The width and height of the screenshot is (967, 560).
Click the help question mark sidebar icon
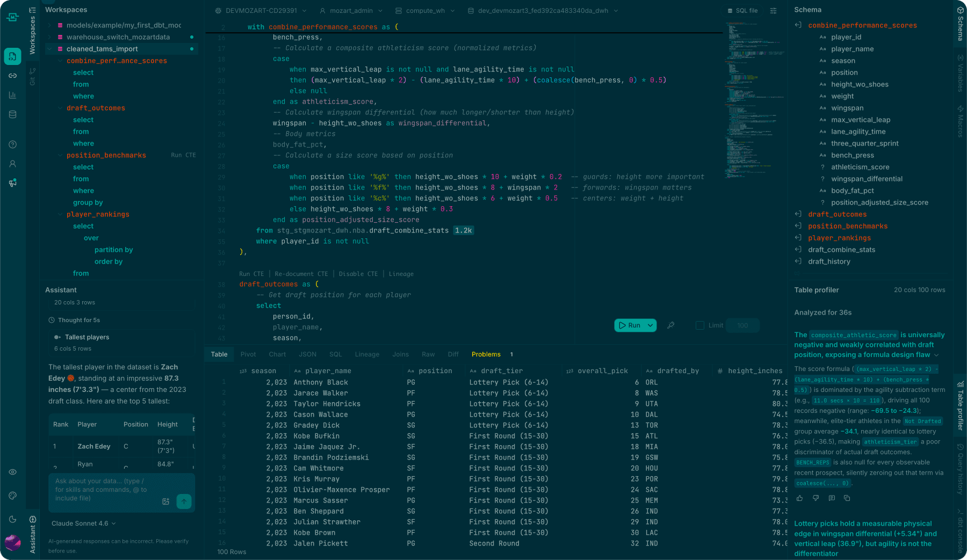tap(12, 144)
